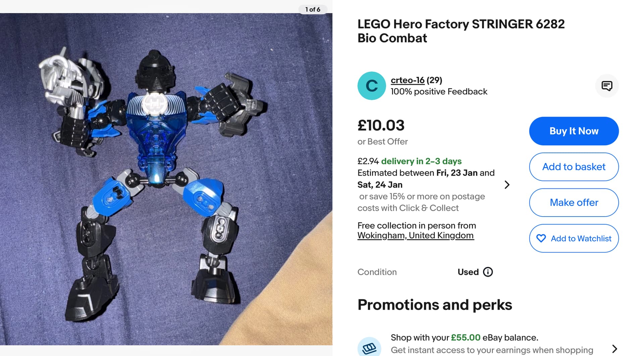Click the LEGO Hero Factory STRINGER listing title
The width and height of the screenshot is (644, 356).
pyautogui.click(x=461, y=31)
